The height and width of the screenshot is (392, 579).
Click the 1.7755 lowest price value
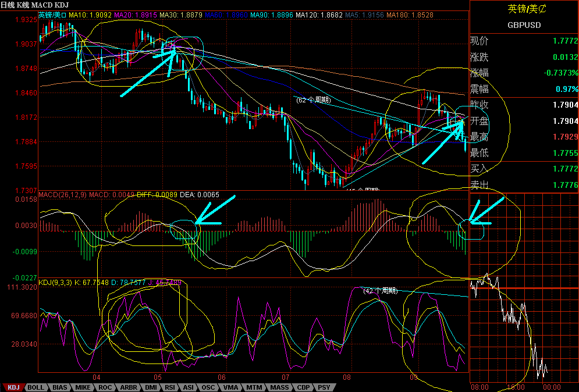[x=566, y=153]
